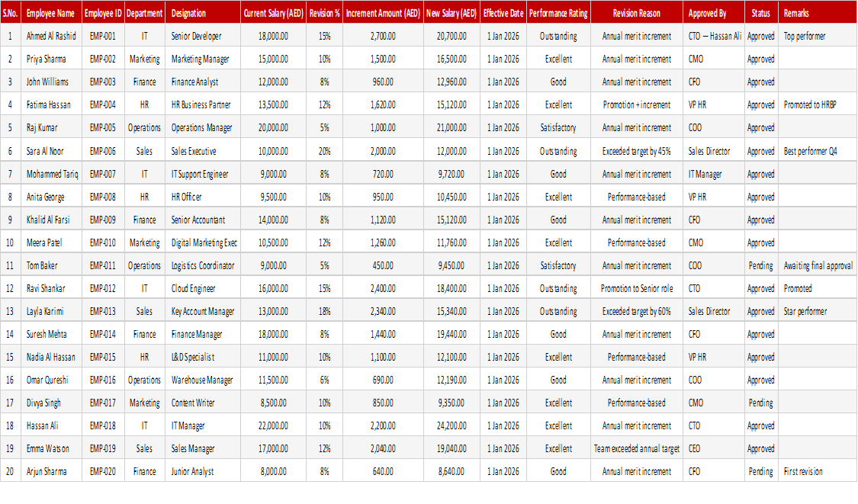Select the New Salary (AED) header
The height and width of the screenshot is (504, 858).
pos(451,13)
